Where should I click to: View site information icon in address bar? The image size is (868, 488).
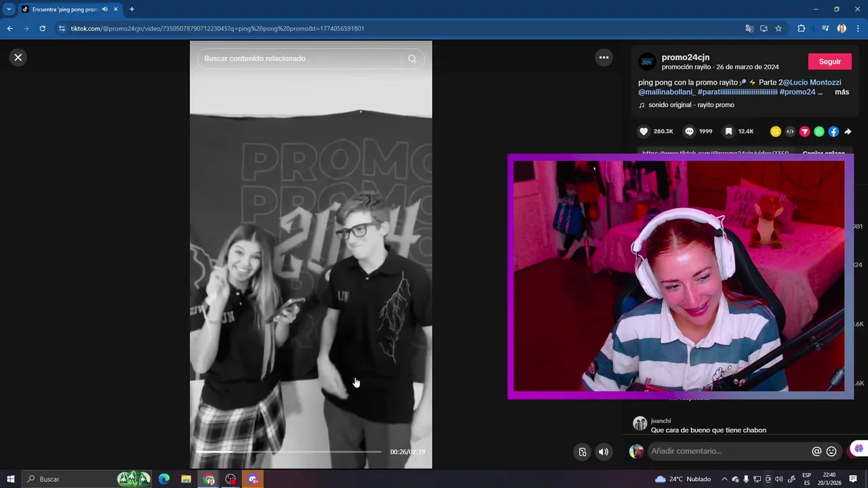[62, 28]
